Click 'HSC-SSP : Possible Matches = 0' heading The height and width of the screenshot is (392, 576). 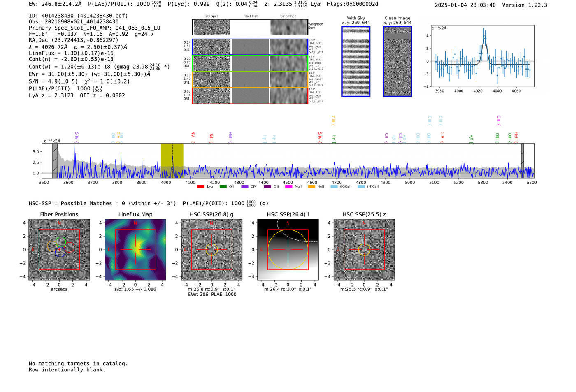tap(102, 203)
